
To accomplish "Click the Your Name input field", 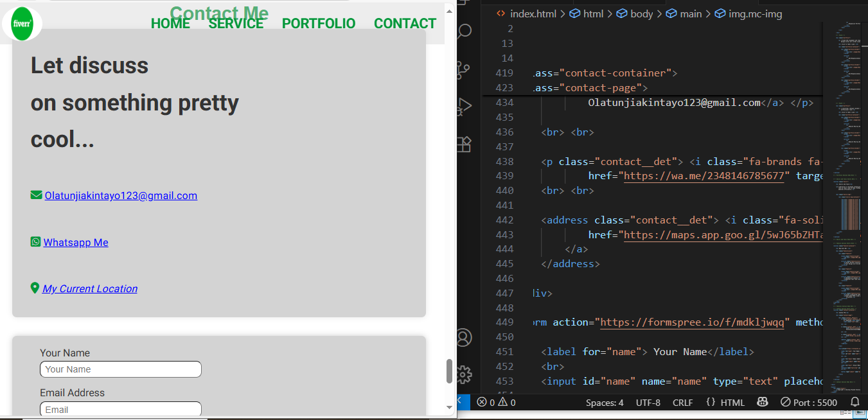I will pos(121,369).
